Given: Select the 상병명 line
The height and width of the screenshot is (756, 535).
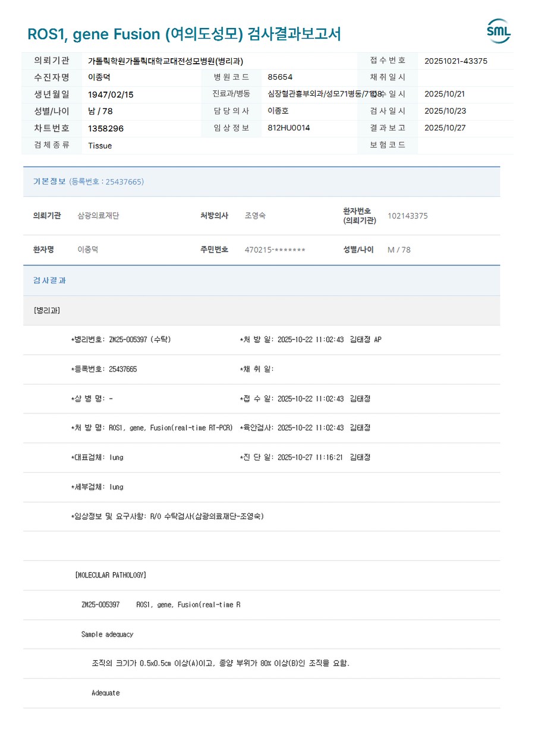Looking at the screenshot, I should pyautogui.click(x=92, y=399).
